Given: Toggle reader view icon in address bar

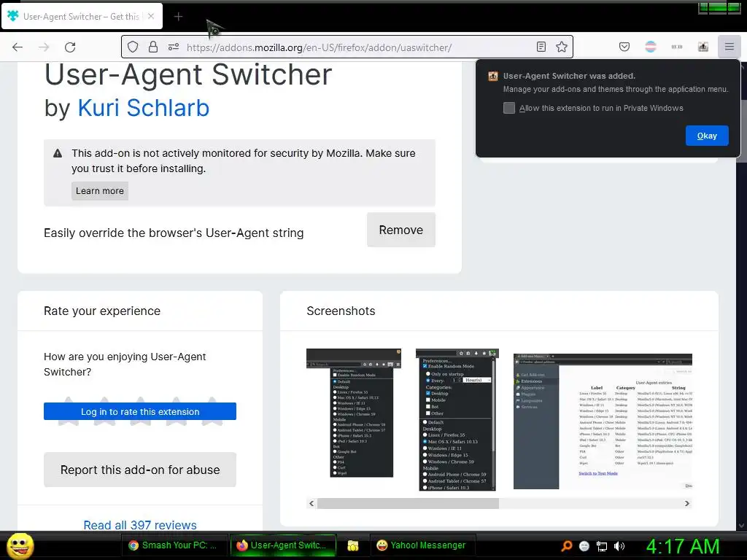Looking at the screenshot, I should coord(541,47).
